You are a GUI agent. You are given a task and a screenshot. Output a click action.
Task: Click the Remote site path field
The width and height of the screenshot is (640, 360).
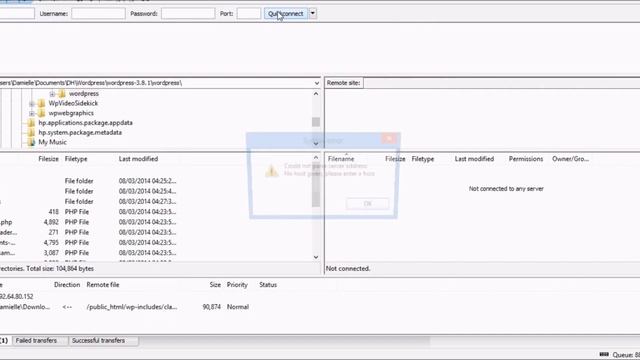[501, 83]
